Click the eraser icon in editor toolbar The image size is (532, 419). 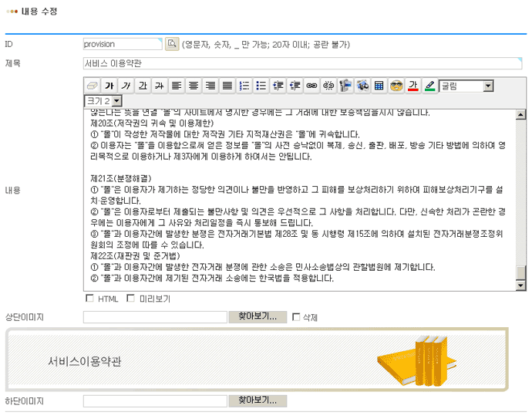(x=92, y=85)
